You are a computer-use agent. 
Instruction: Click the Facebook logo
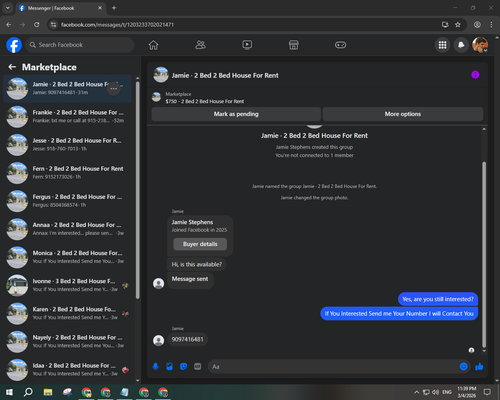14,45
